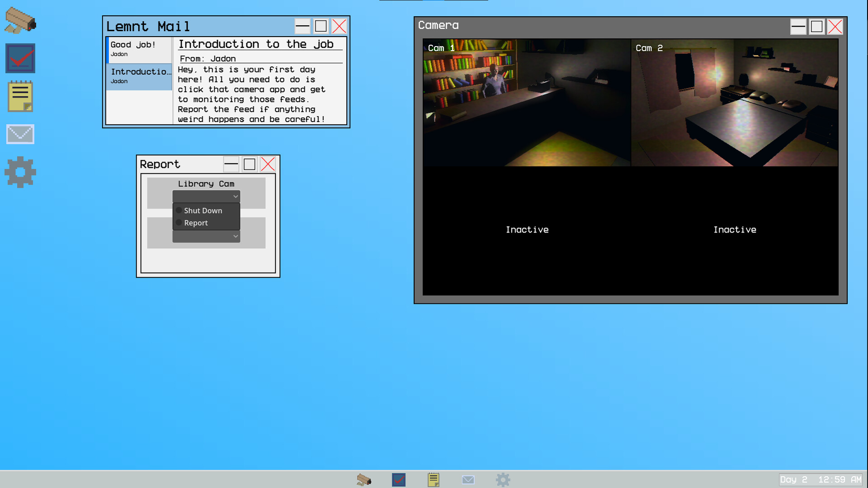Open the notepad icon in desktop sidebar
The image size is (868, 488).
(x=20, y=96)
